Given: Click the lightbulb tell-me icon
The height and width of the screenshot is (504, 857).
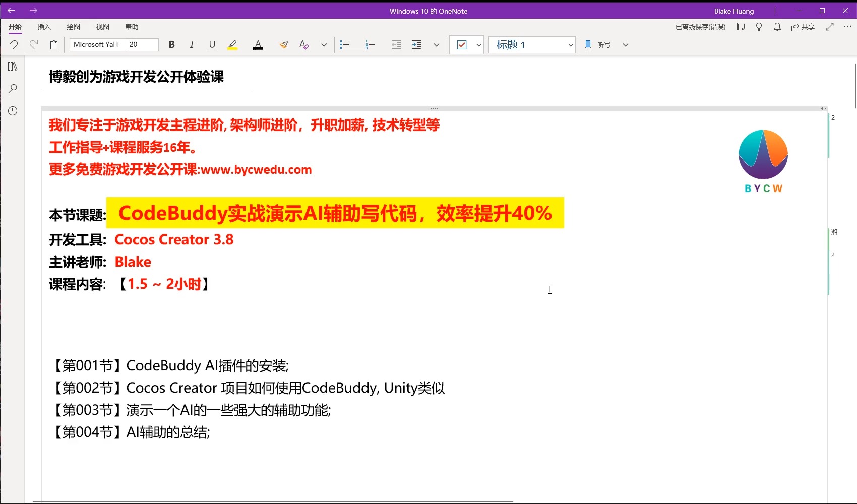Looking at the screenshot, I should tap(759, 27).
